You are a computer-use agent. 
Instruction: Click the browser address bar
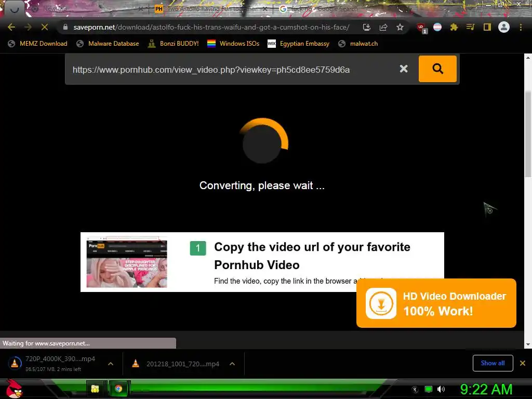pos(211,27)
